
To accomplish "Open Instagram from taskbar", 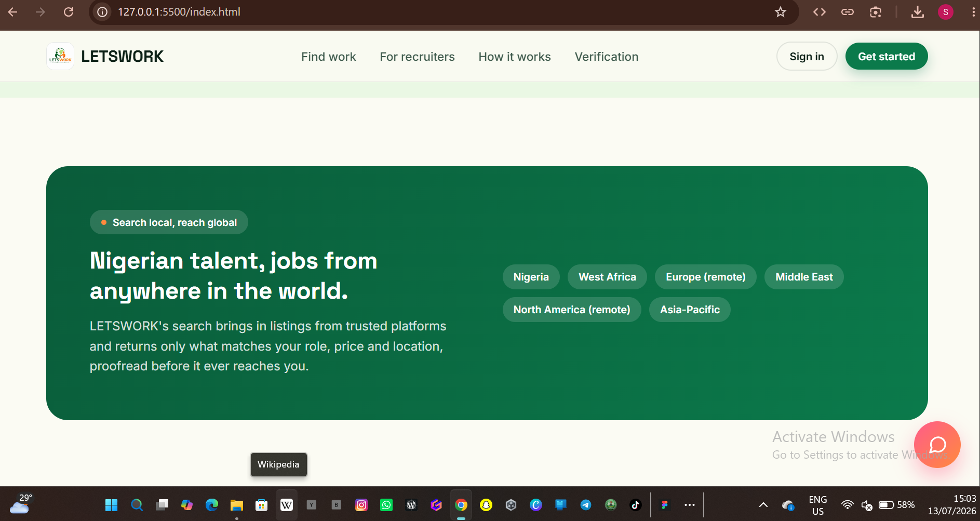I will pos(361,505).
